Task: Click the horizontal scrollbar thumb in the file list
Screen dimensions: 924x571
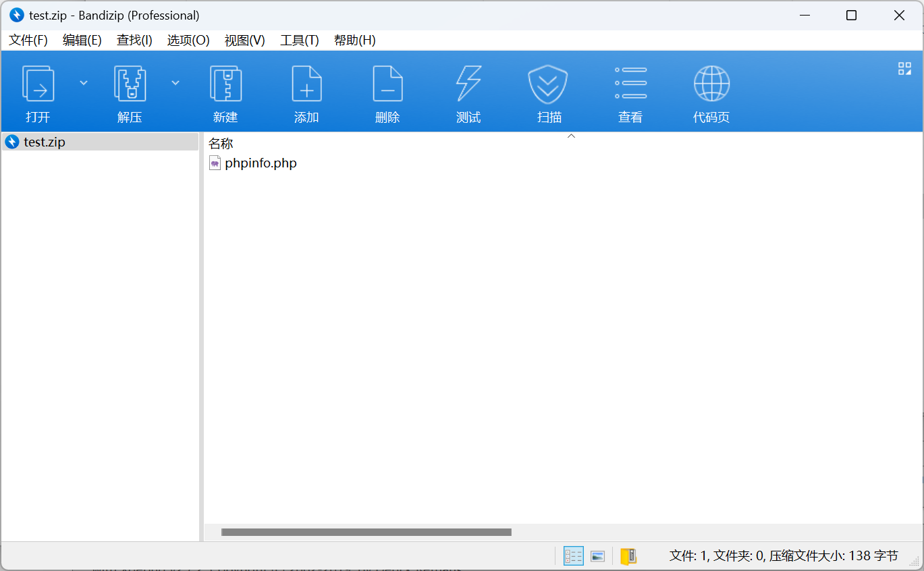Action: tap(366, 532)
